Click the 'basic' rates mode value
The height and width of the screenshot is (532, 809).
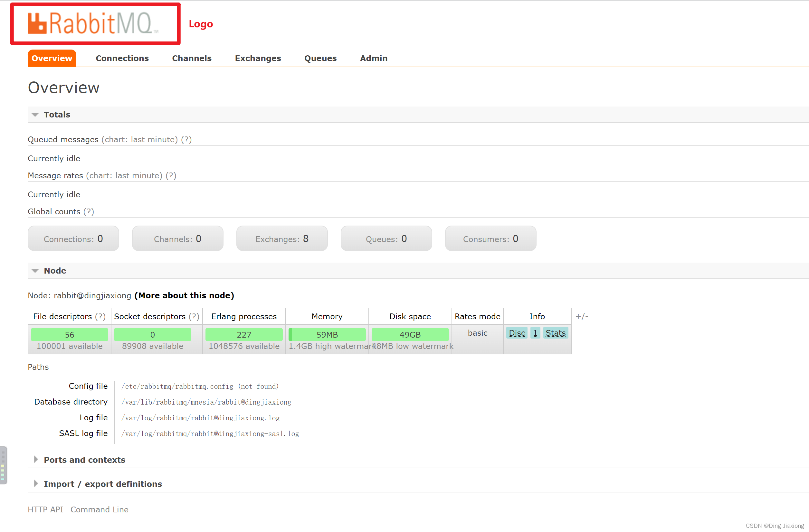[x=478, y=333]
